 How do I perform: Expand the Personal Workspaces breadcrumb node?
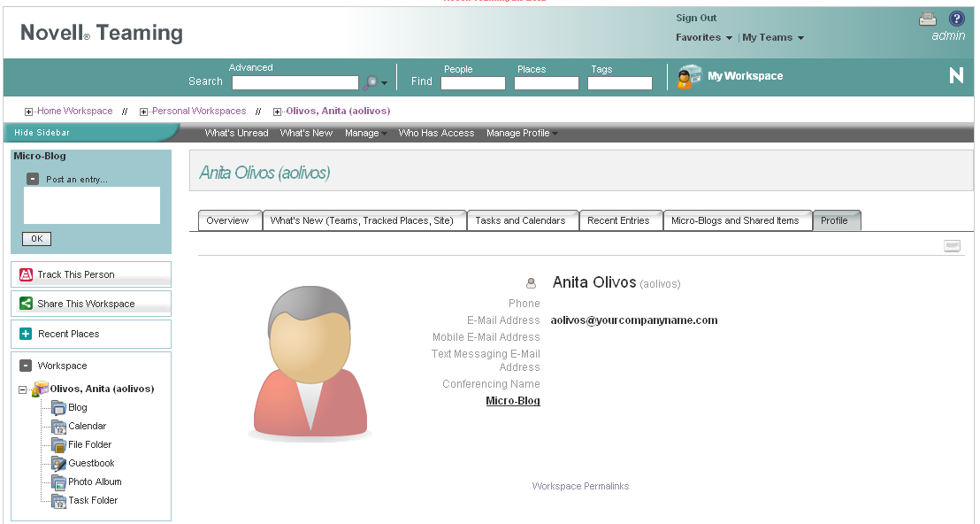pyautogui.click(x=142, y=111)
